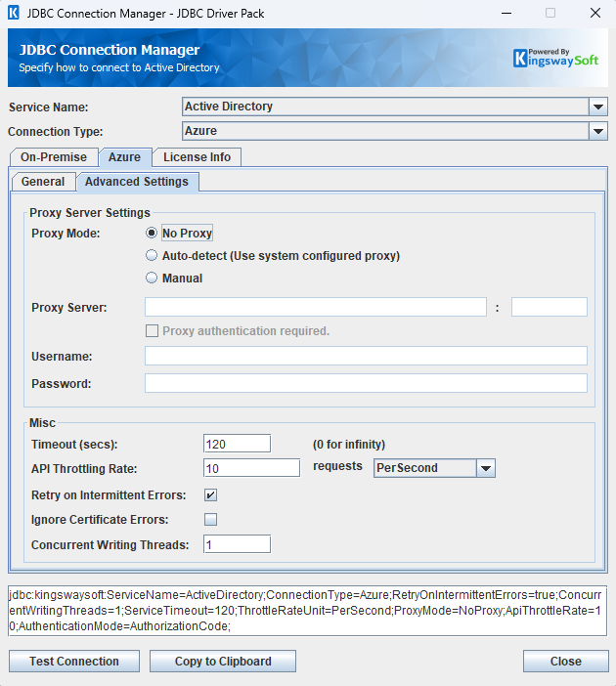The width and height of the screenshot is (616, 686).
Task: Expand the Connection Type dropdown
Action: [598, 131]
